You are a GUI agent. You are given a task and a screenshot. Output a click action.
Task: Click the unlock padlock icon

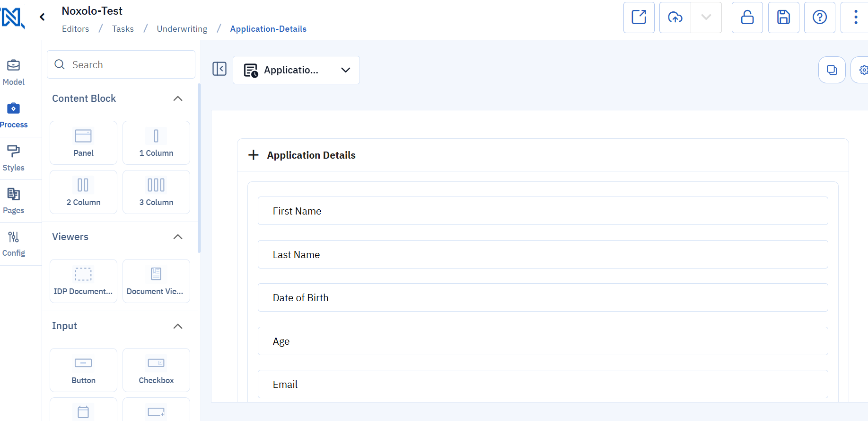click(x=747, y=18)
